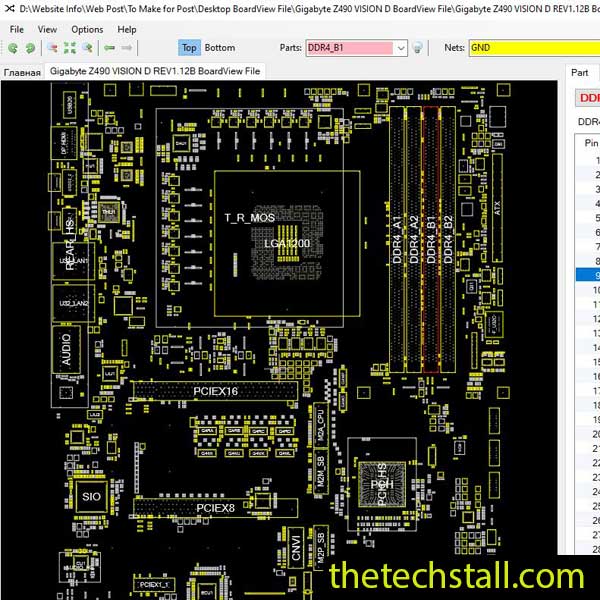
Task: Switch to the Главная tab
Action: coord(22,72)
